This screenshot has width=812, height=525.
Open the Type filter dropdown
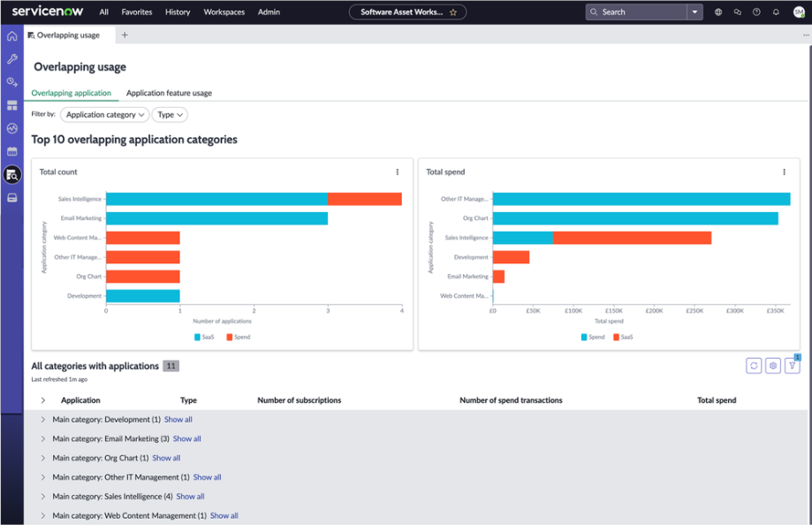coord(170,115)
